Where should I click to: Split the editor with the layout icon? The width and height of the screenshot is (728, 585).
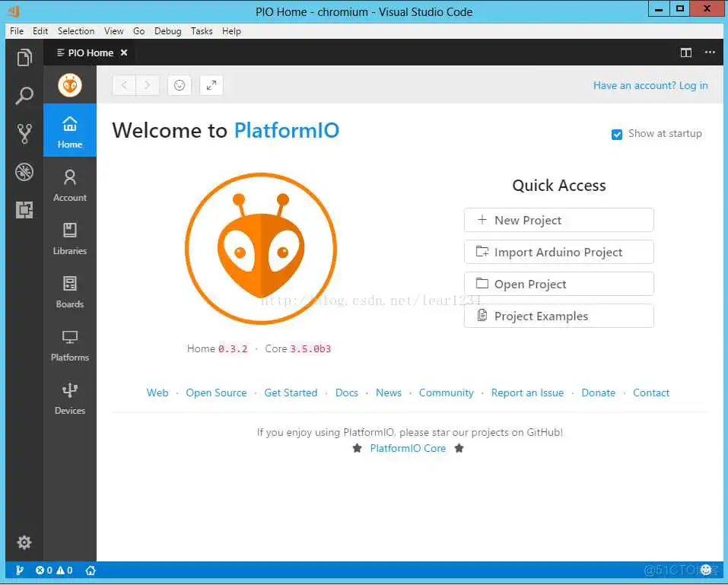coord(685,52)
